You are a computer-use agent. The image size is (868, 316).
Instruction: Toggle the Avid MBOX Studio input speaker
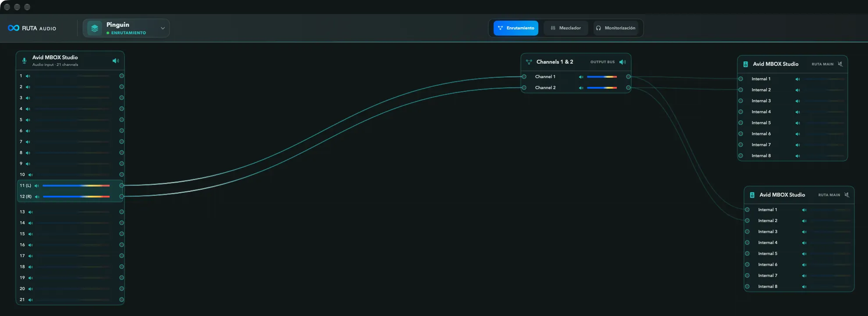(116, 61)
